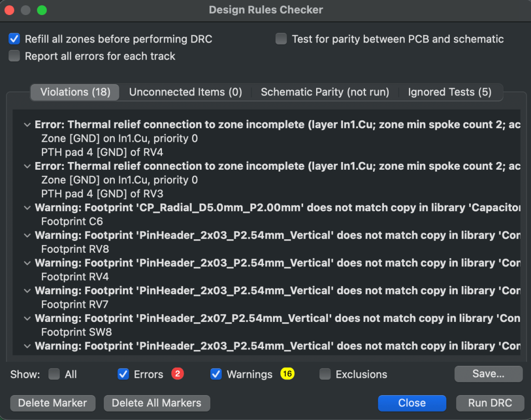The image size is (531, 420).
Task: Click the yellow warnings count badge
Action: pyautogui.click(x=287, y=374)
